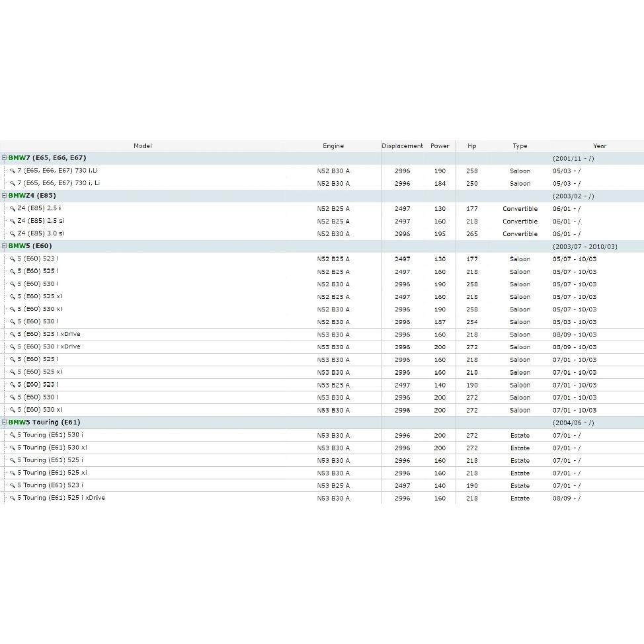644x644 pixels.
Task: Select the 5 (E60) 530 i xDrive model name
Action: pyautogui.click(x=49, y=346)
